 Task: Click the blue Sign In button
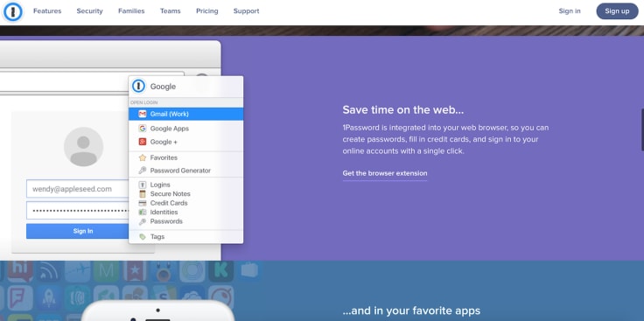coord(78,231)
